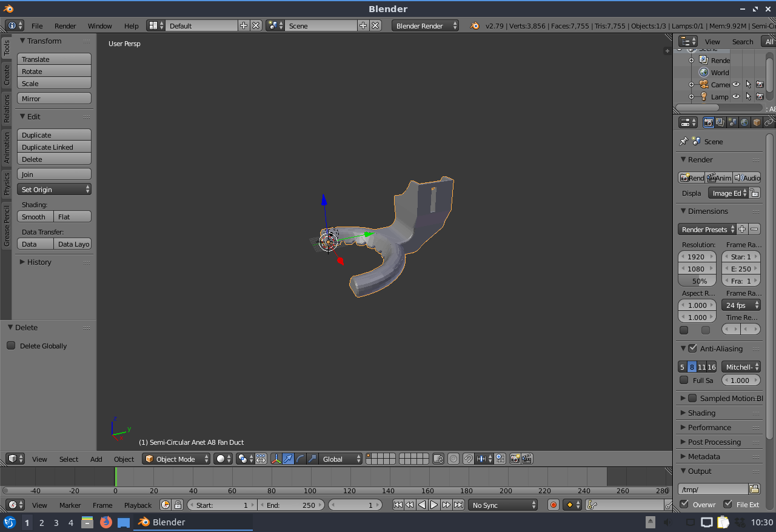Toggle proportional editing circle icon
This screenshot has height=532, width=776.
click(x=453, y=459)
